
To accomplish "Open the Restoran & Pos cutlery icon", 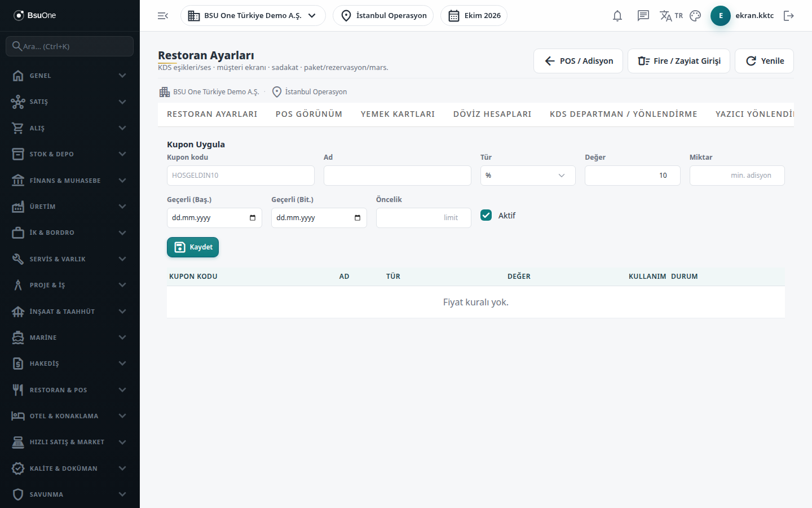I will (x=18, y=390).
